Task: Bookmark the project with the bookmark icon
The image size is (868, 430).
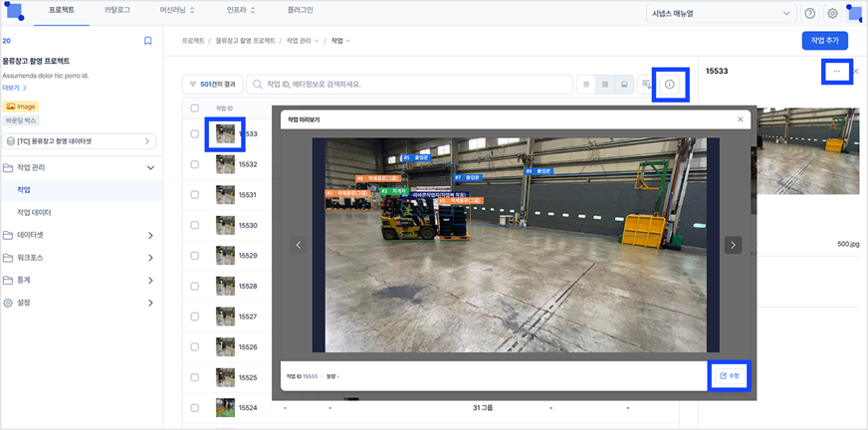Action: 147,41
